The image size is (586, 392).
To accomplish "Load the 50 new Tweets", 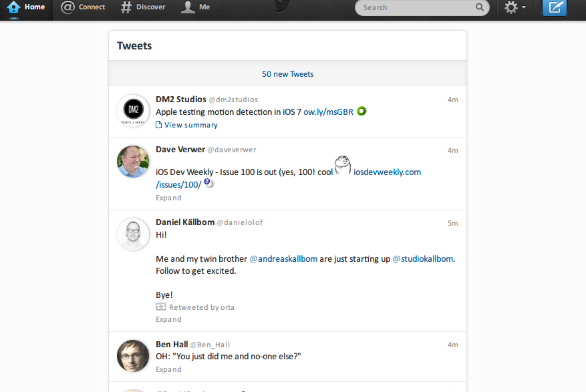I will point(288,74).
